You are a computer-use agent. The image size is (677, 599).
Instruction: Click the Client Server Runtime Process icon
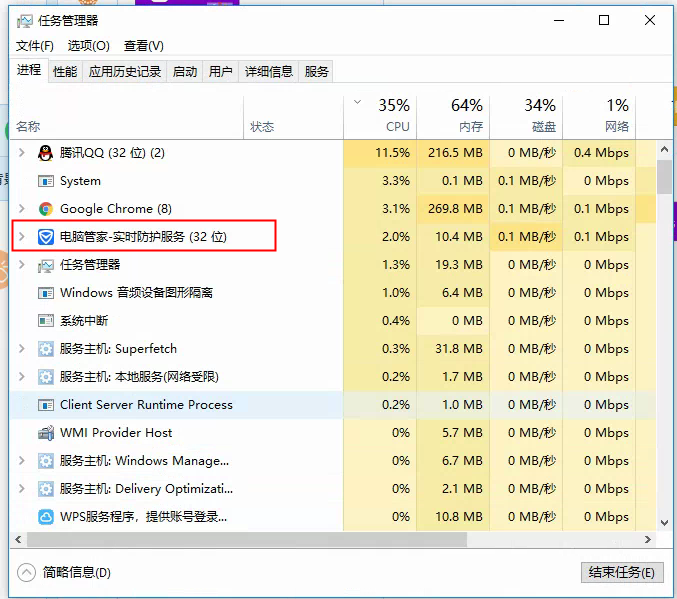tap(46, 405)
